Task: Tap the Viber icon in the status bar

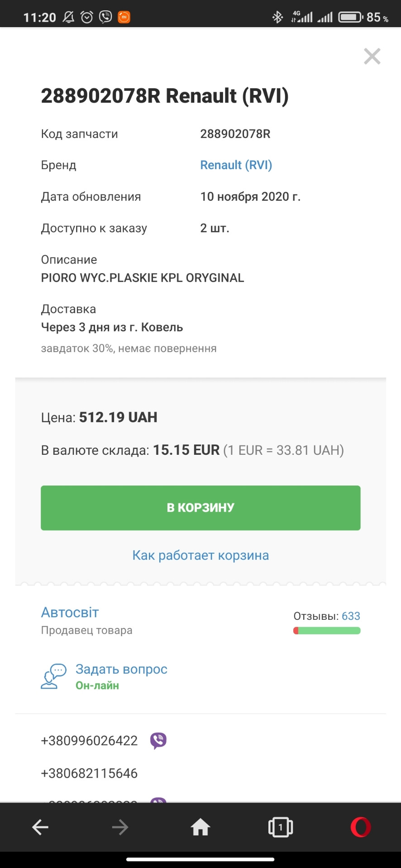Action: pos(105,17)
